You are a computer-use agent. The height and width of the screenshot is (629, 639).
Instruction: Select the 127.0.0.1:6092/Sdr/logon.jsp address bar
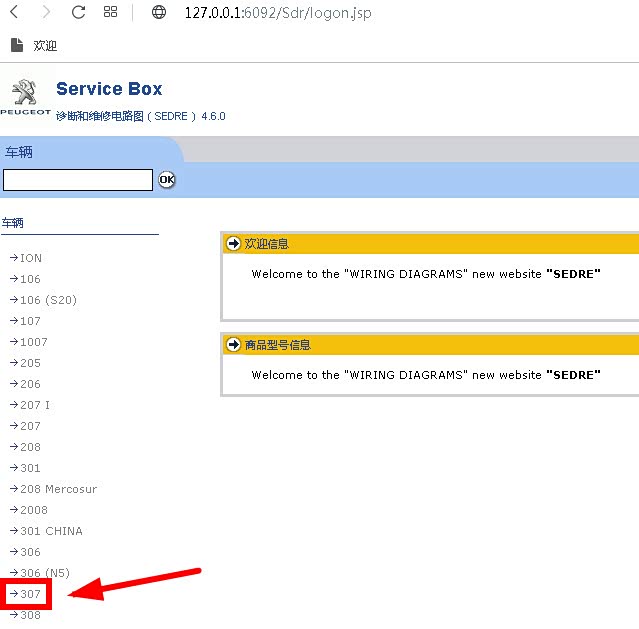click(x=278, y=13)
